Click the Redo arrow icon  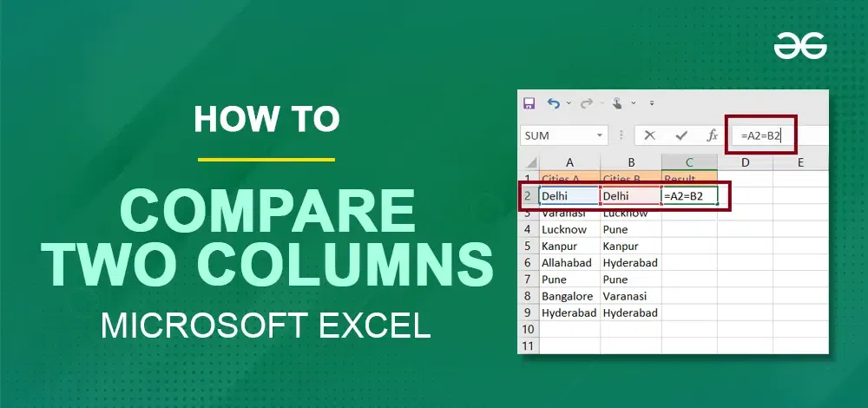(x=586, y=103)
